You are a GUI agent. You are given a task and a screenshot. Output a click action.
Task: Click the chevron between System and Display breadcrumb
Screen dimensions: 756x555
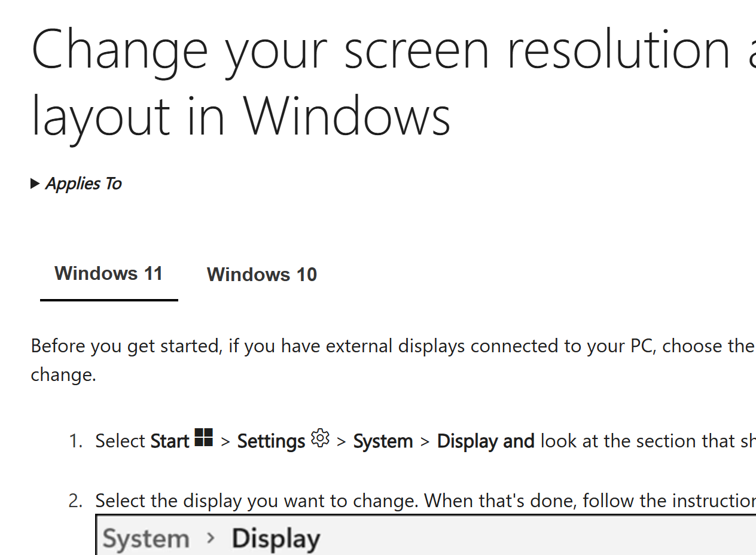tap(210, 538)
